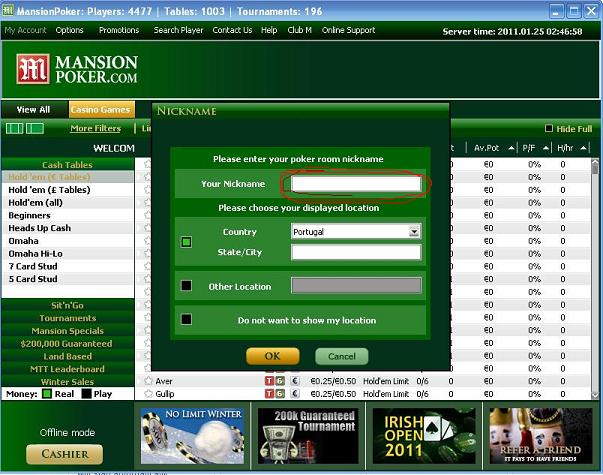Open the Contact Us menu

(x=232, y=30)
